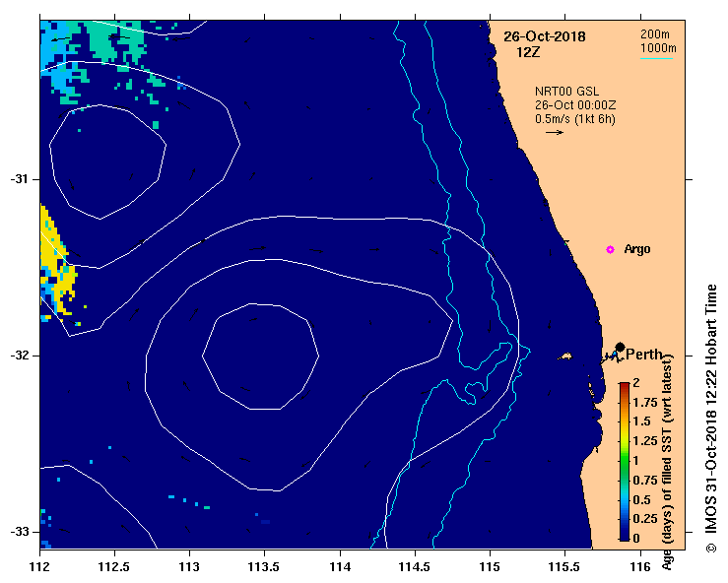The width and height of the screenshot is (728, 583).
Task: Click the color bar '0.25' value label
Action: tap(645, 518)
